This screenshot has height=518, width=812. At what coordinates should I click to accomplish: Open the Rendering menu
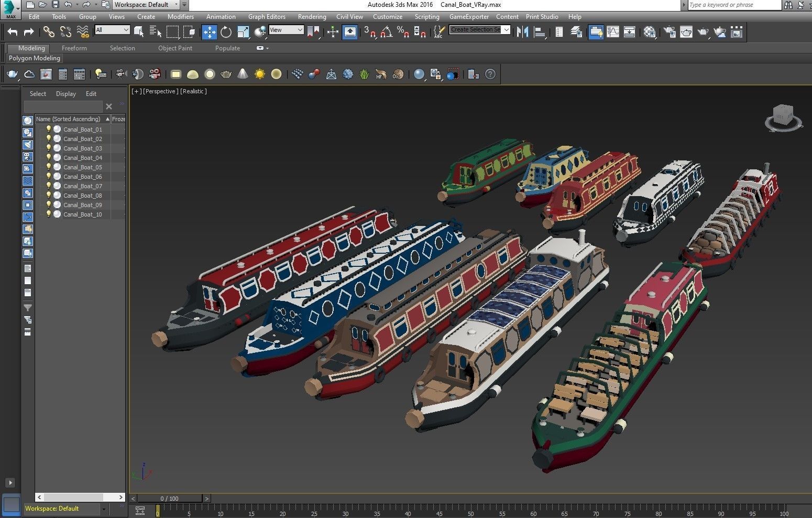pos(312,17)
